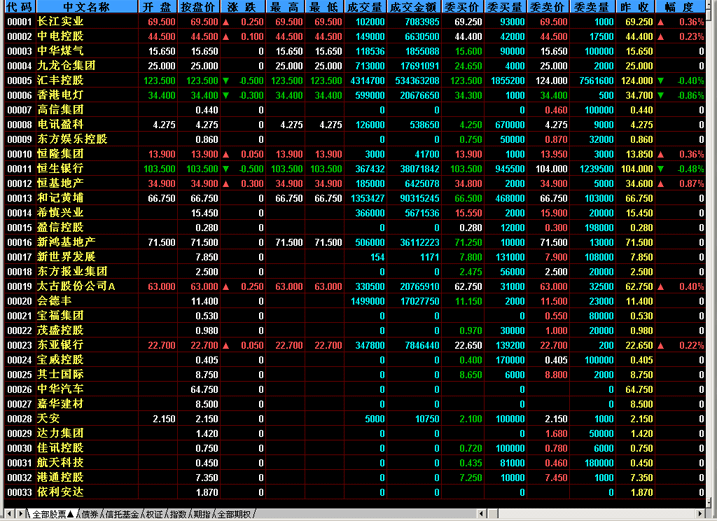Select stock row 恒基地产
Image resolution: width=717 pixels, height=521 pixels.
355,183
